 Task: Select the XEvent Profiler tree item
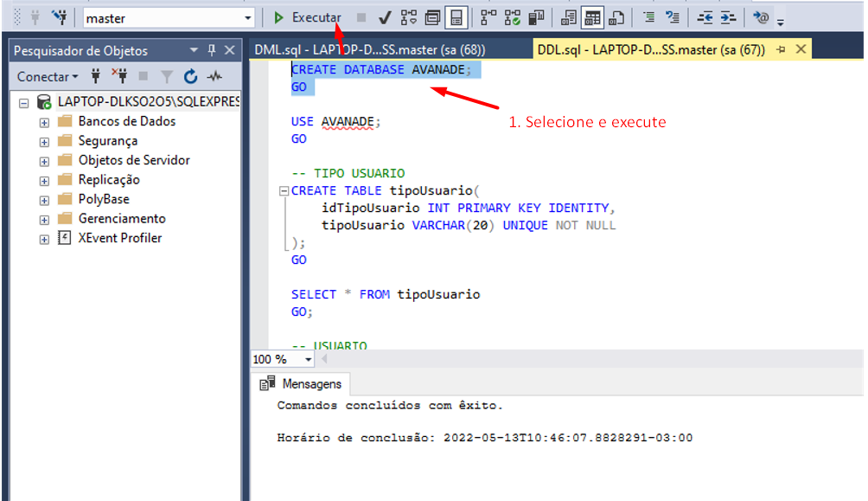coord(120,238)
